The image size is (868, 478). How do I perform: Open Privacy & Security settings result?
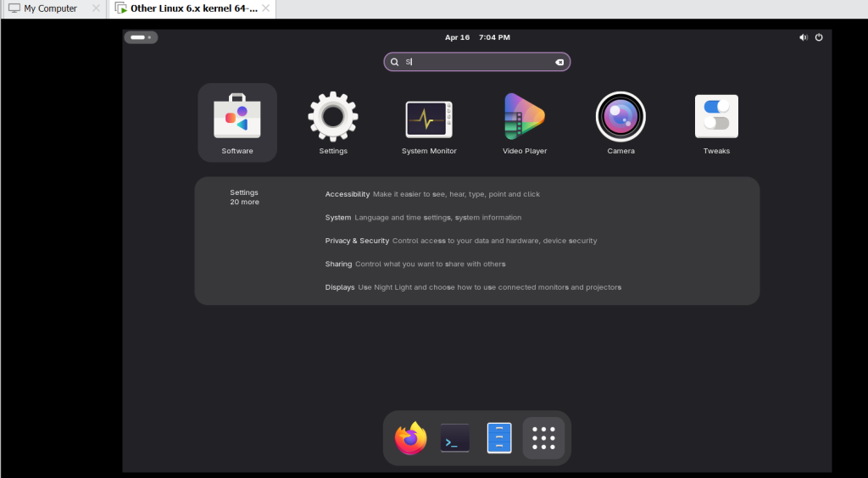[357, 241]
